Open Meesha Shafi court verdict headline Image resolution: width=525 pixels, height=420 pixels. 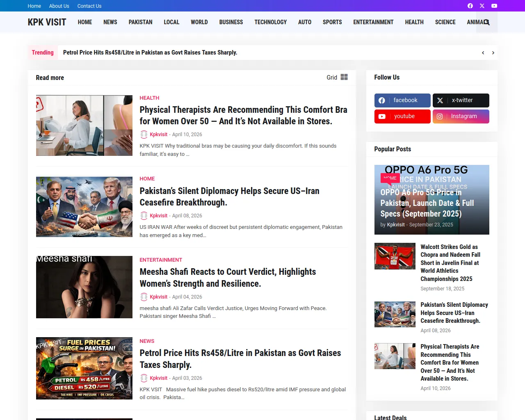pos(228,278)
